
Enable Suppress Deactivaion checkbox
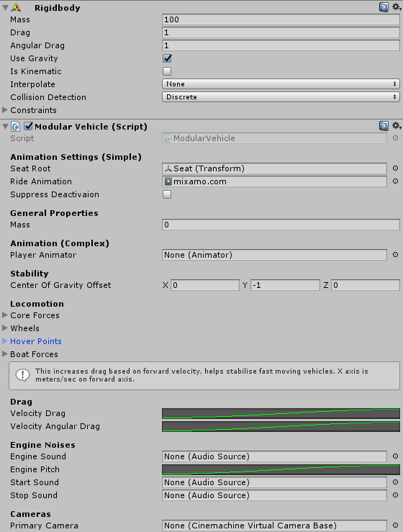(x=167, y=194)
